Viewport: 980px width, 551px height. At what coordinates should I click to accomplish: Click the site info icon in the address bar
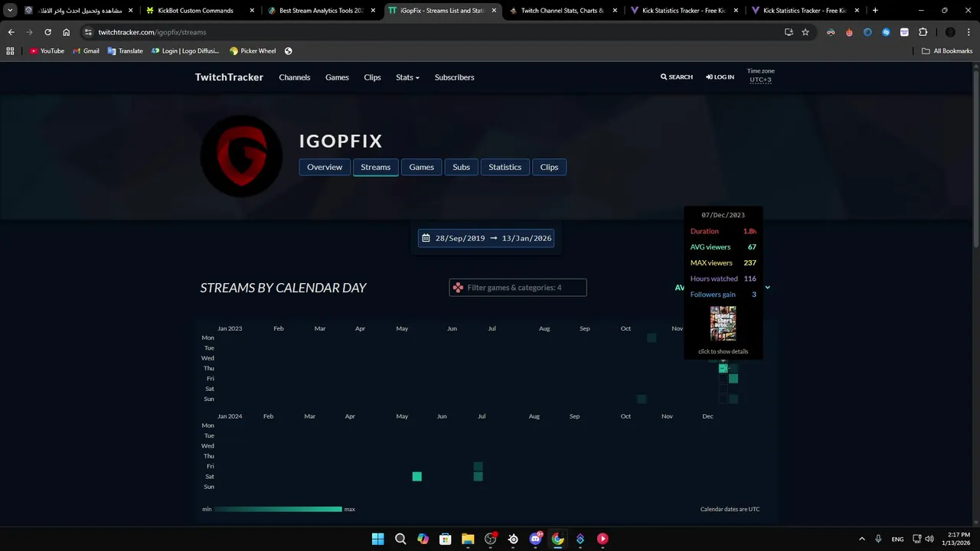pos(88,32)
